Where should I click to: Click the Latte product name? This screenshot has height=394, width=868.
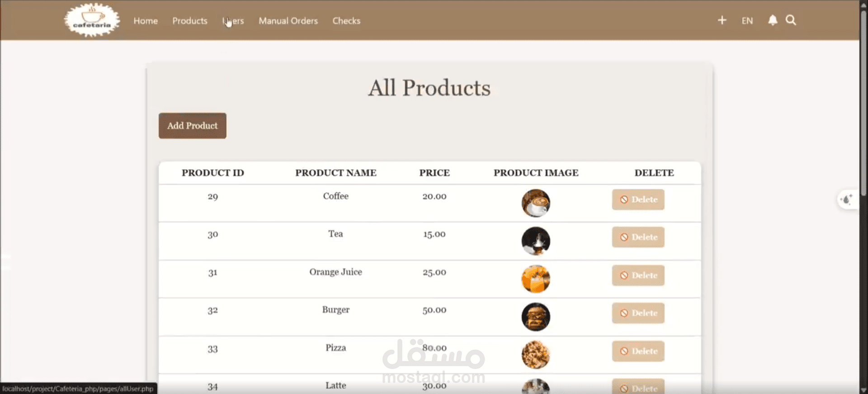click(x=336, y=385)
